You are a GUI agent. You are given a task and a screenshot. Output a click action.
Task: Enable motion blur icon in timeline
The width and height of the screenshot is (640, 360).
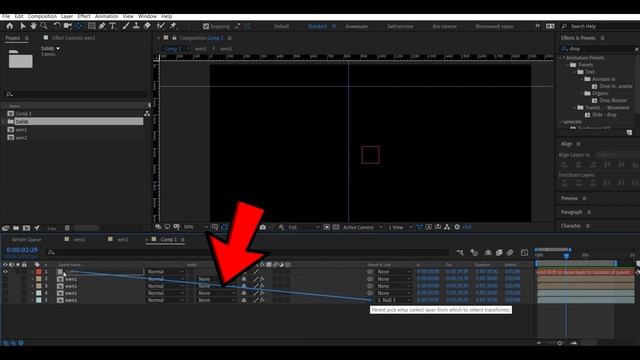pyautogui.click(x=510, y=253)
